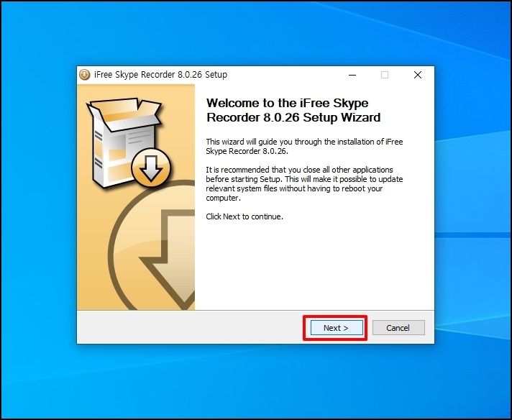Image resolution: width=512 pixels, height=420 pixels.
Task: Click the disabled maximize button in the title bar
Action: (x=385, y=75)
